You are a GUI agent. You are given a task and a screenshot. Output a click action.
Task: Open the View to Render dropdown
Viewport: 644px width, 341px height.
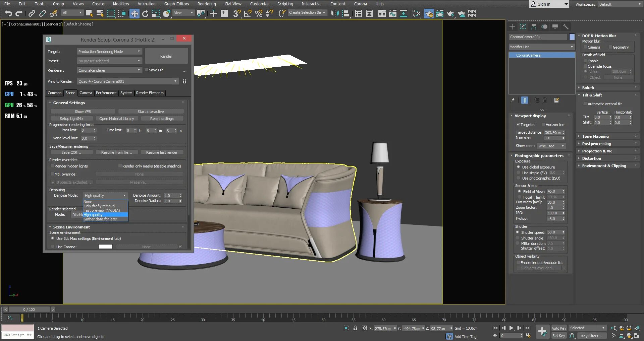[175, 81]
